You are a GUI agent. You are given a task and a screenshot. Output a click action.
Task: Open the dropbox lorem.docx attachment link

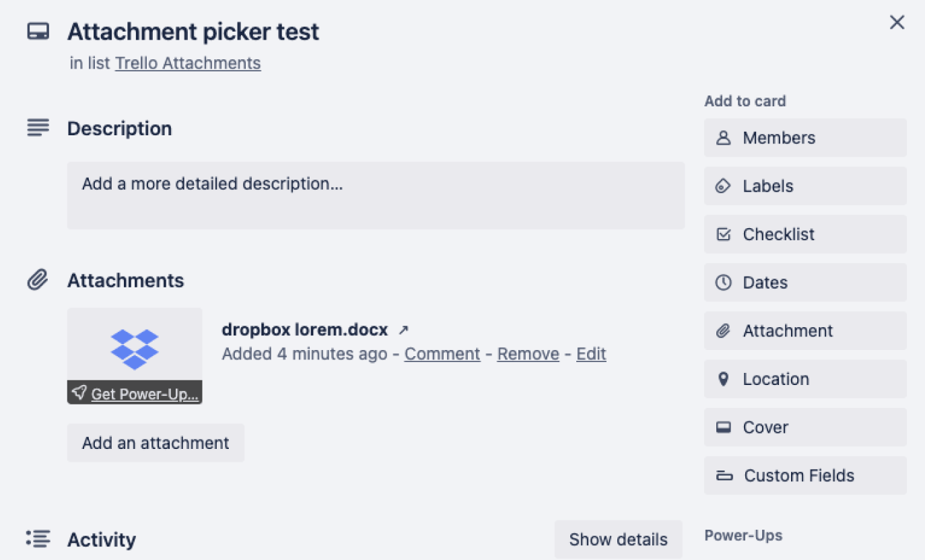304,329
